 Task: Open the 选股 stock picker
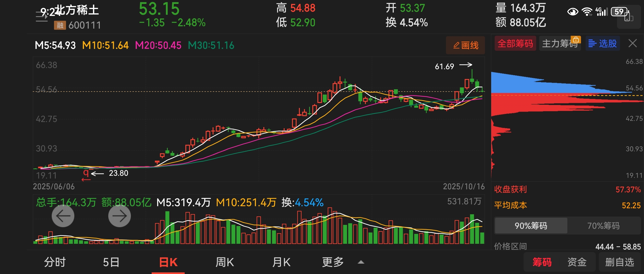tap(602, 44)
